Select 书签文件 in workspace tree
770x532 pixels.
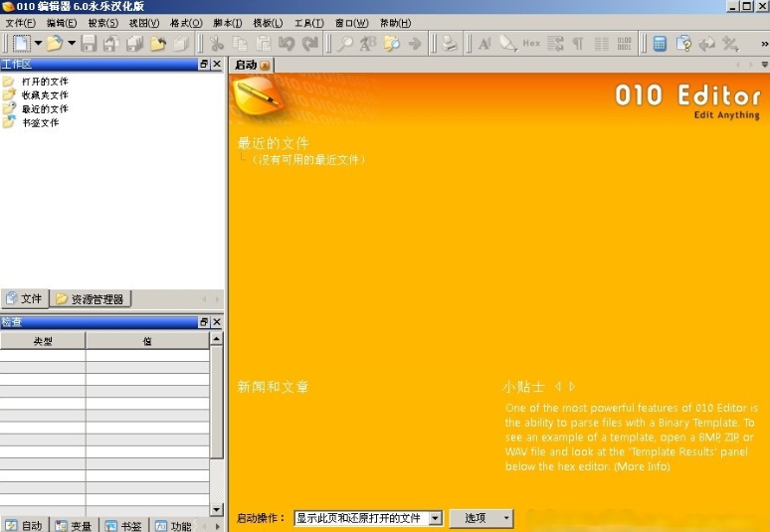(x=40, y=122)
